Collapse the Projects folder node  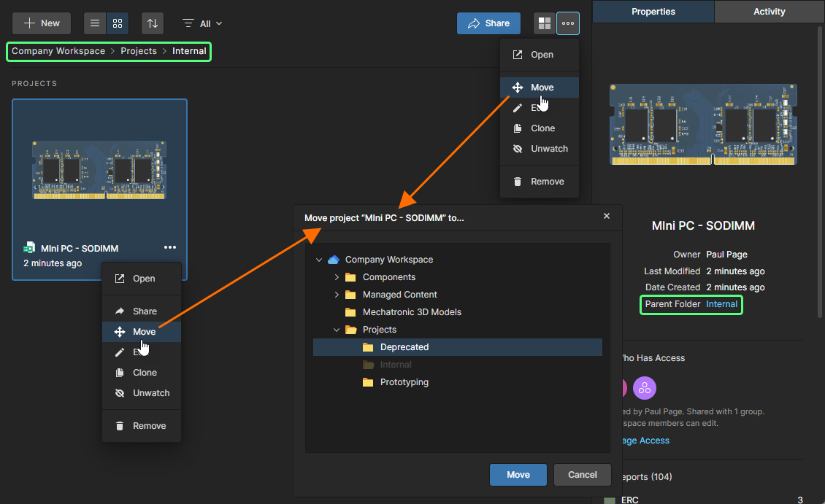click(337, 330)
